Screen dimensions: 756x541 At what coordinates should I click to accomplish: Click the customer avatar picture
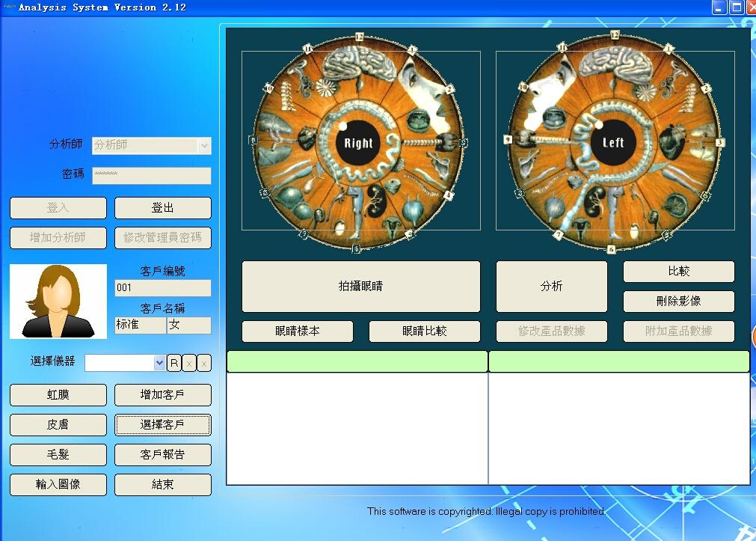point(58,301)
